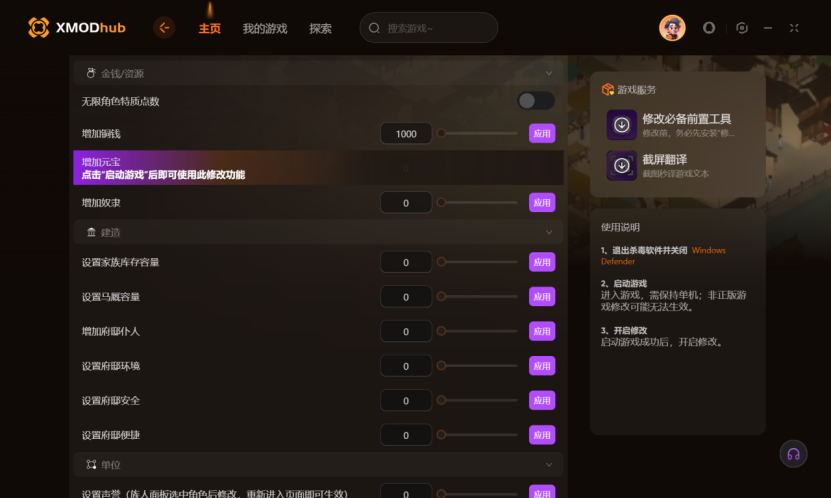Toggle 无限角色特质点数 switch

tap(536, 101)
